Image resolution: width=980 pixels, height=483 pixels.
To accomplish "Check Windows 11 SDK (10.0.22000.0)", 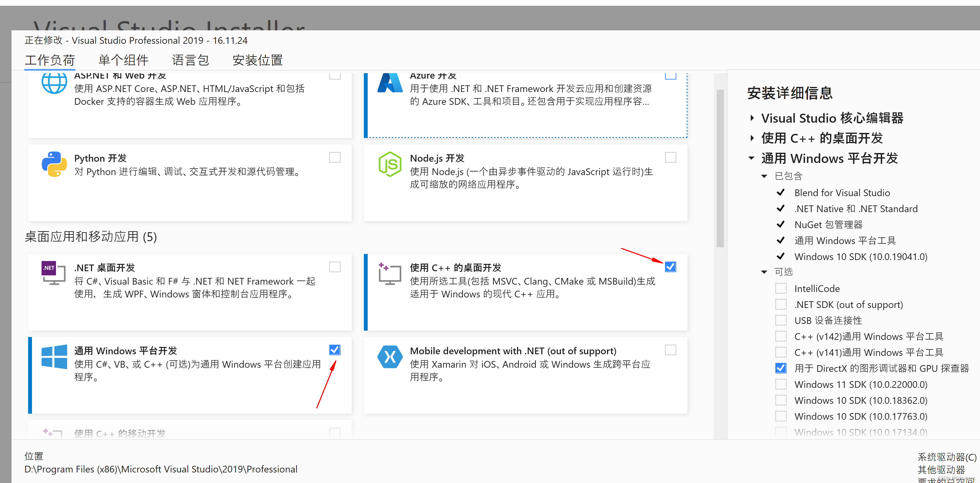I will coord(781,384).
